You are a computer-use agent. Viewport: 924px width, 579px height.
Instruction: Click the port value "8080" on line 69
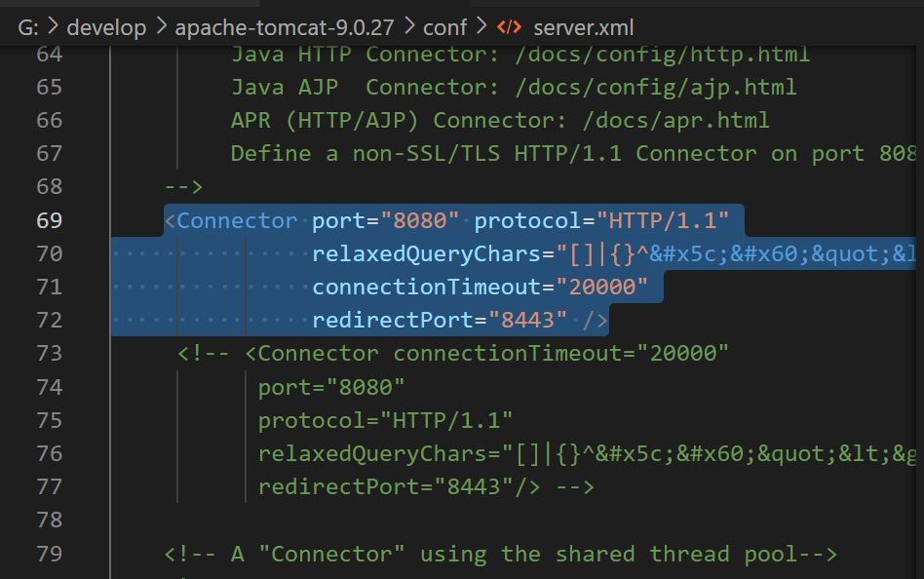[419, 220]
